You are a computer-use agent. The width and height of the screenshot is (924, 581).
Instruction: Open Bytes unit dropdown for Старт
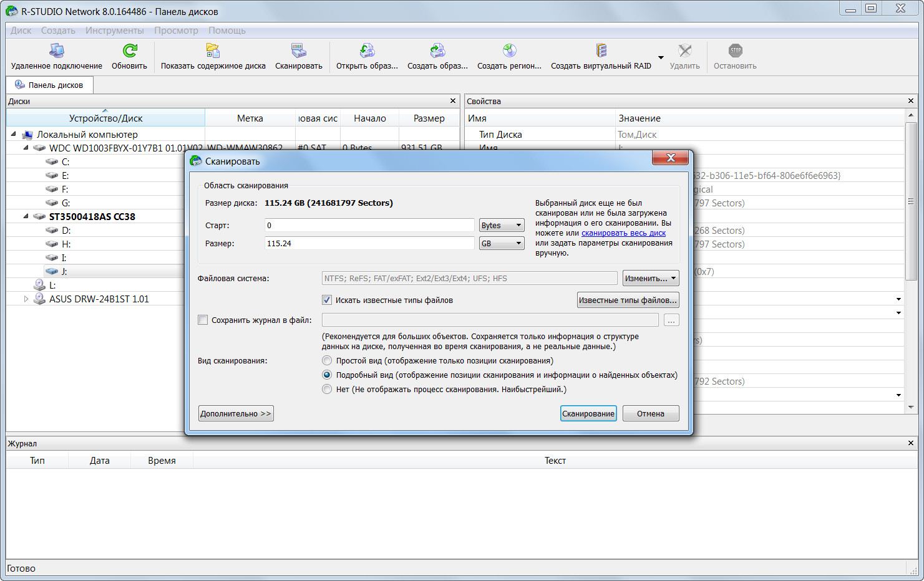(502, 225)
